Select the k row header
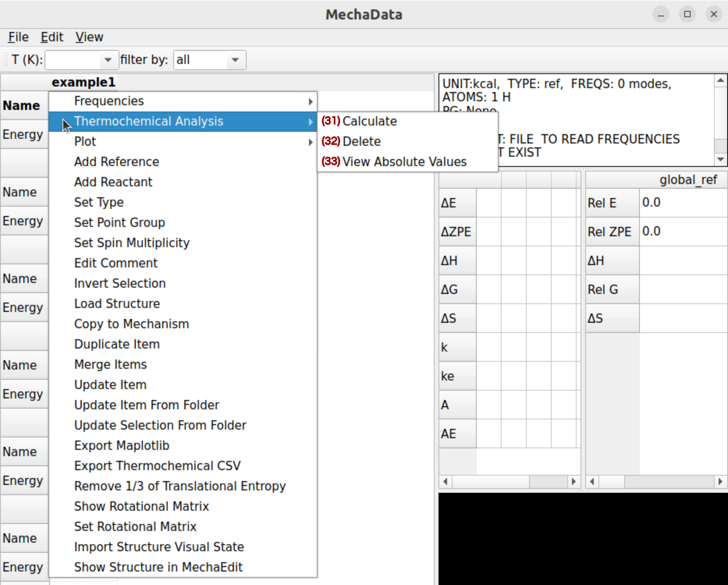 458,347
